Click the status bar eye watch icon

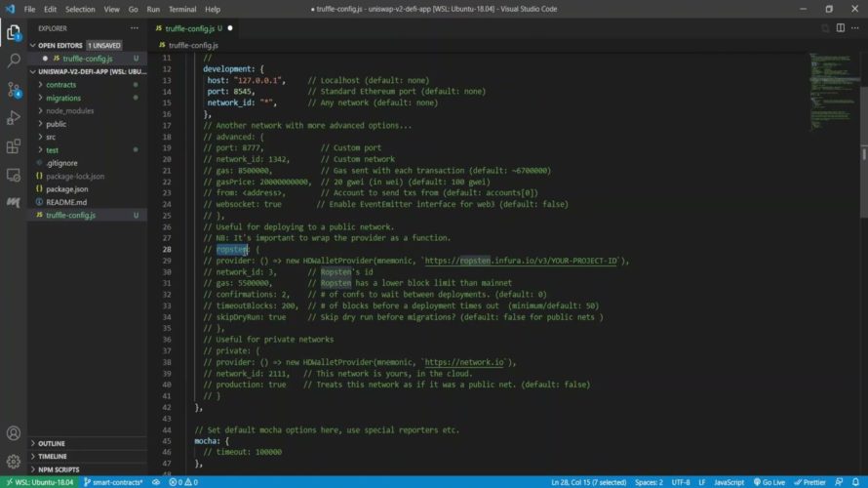156,482
